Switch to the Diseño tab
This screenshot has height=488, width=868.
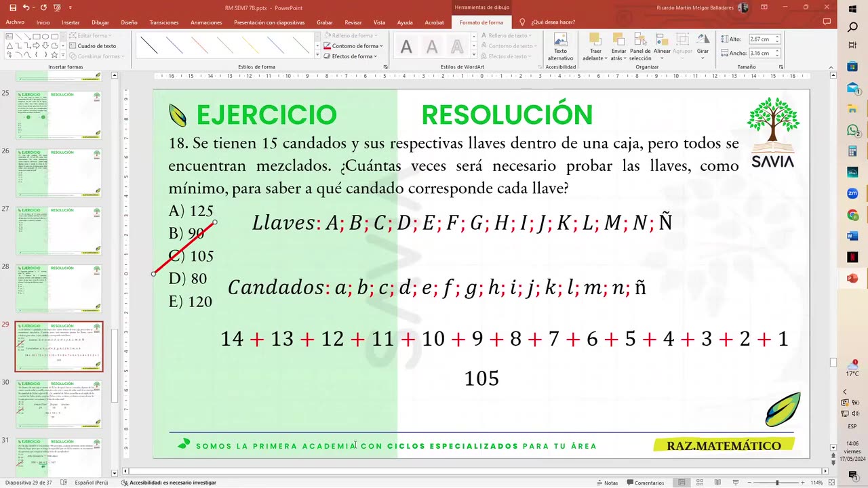129,22
